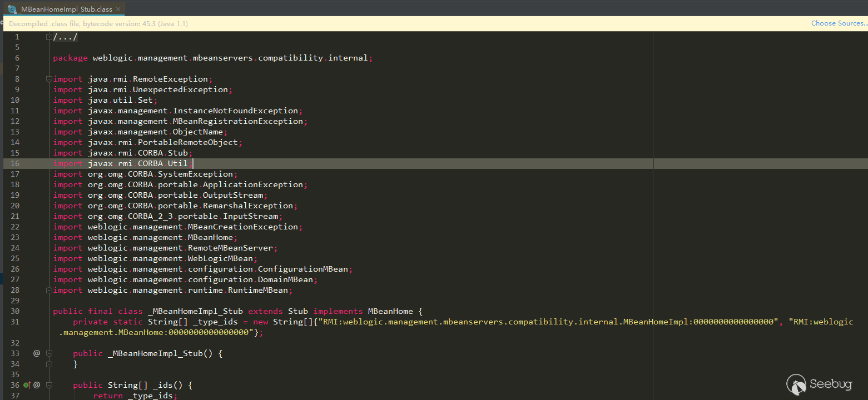Viewport: 868px width, 400px height.
Task: Click the implements-method gutter icon on line 36
Action: [27, 385]
